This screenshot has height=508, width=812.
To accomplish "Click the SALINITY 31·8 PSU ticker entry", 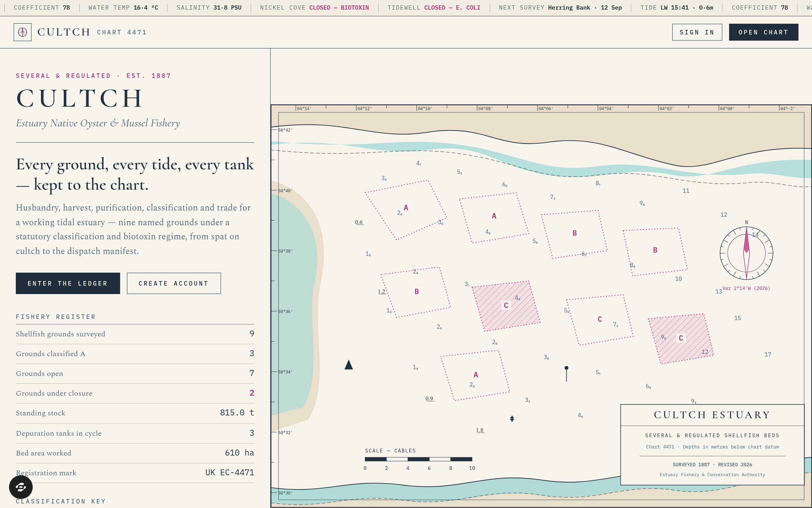I will point(209,7).
